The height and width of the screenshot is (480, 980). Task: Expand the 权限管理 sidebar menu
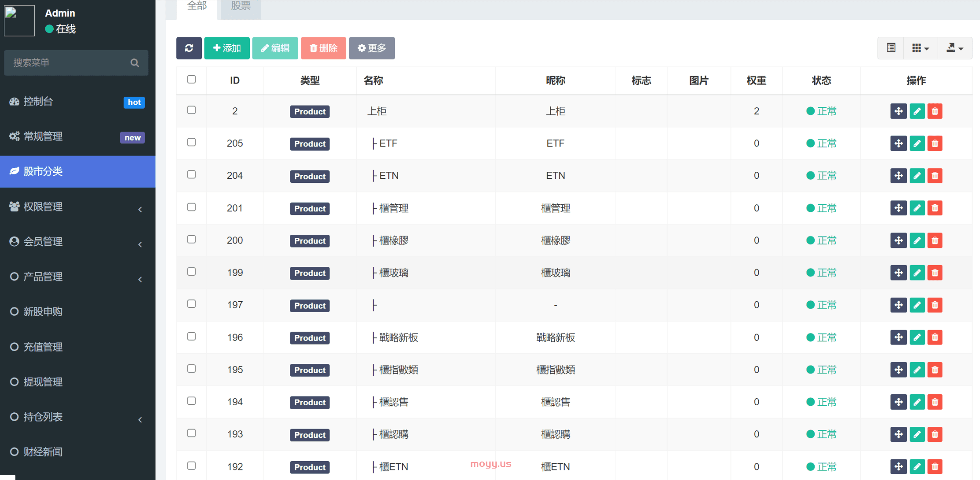click(77, 207)
